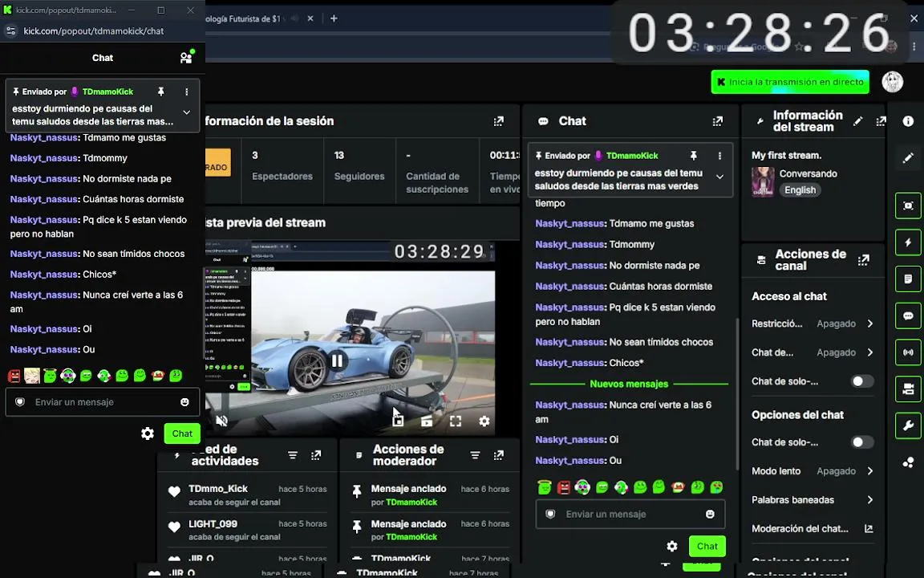The height and width of the screenshot is (578, 924).
Task: Jump to 'Nuevos mensajes' divider in chat
Action: pyautogui.click(x=629, y=384)
